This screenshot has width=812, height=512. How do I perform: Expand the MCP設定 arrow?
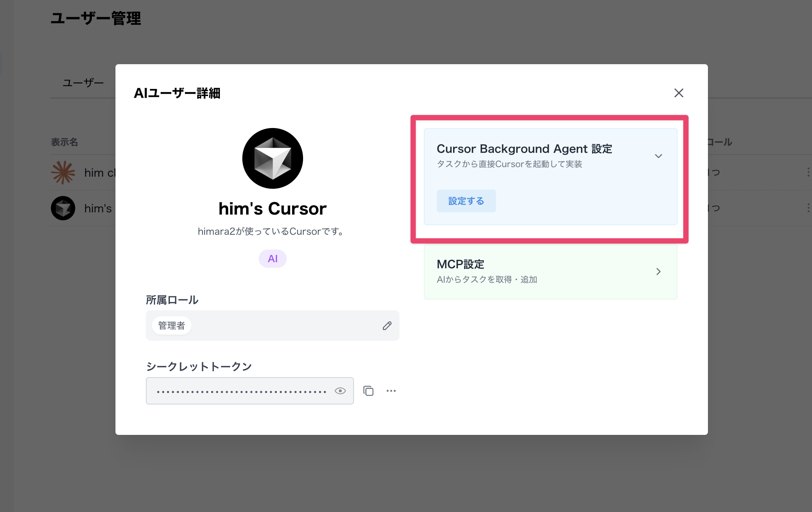659,272
